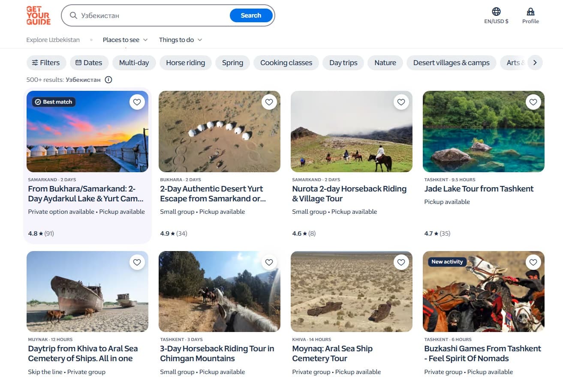Open the GetYourGuide home logo

[38, 15]
